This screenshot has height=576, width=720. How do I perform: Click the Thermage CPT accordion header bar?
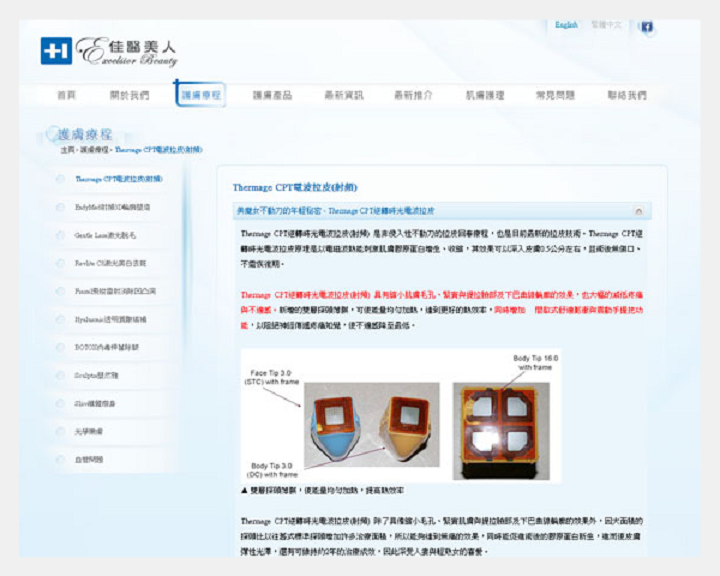click(442, 211)
